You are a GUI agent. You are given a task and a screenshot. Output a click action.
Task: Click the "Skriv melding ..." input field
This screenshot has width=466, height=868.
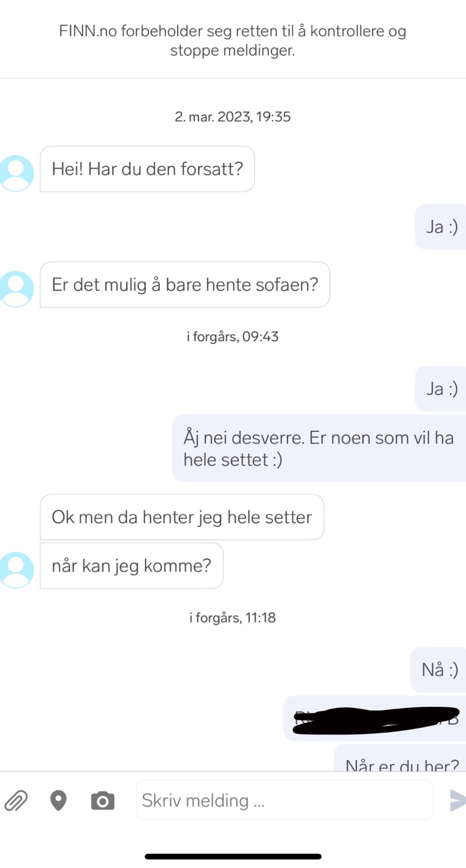(x=284, y=800)
